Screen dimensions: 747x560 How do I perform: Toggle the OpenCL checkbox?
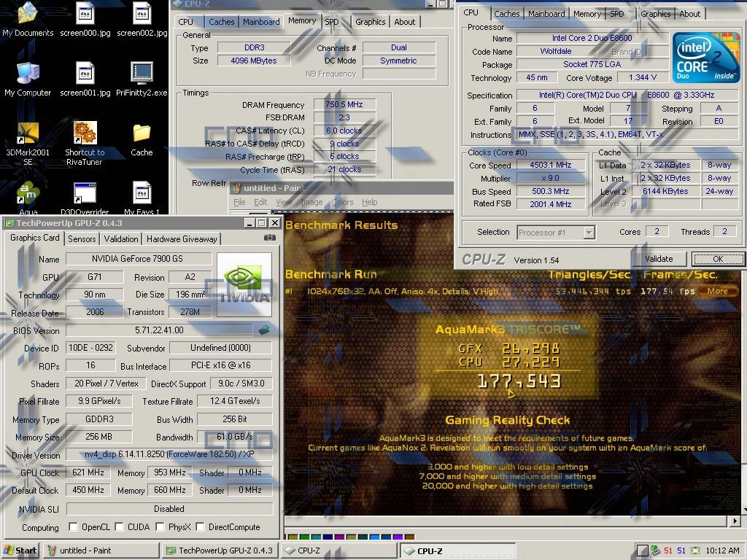(x=73, y=526)
